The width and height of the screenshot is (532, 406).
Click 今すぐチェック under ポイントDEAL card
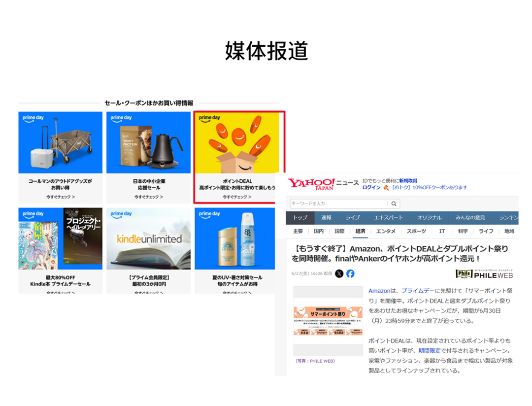click(237, 197)
